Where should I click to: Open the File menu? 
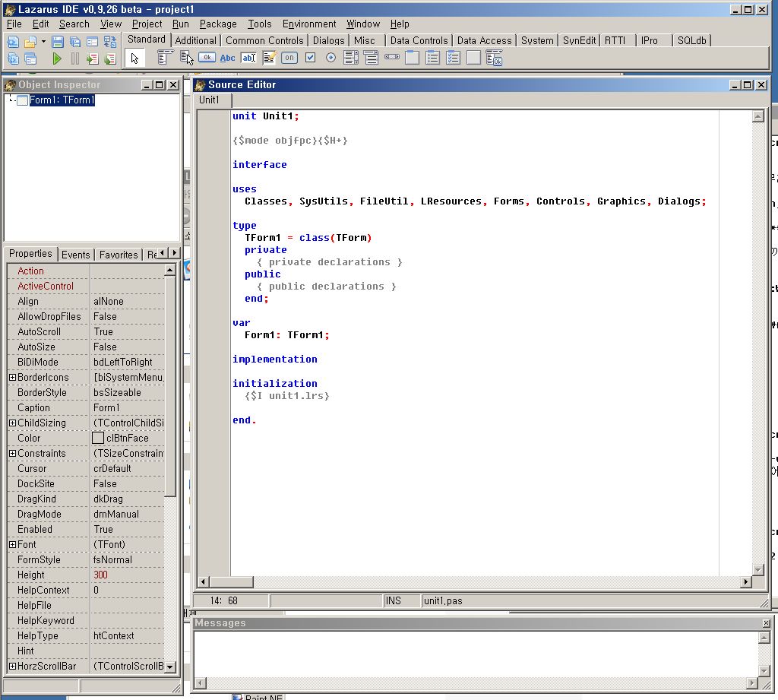14,24
